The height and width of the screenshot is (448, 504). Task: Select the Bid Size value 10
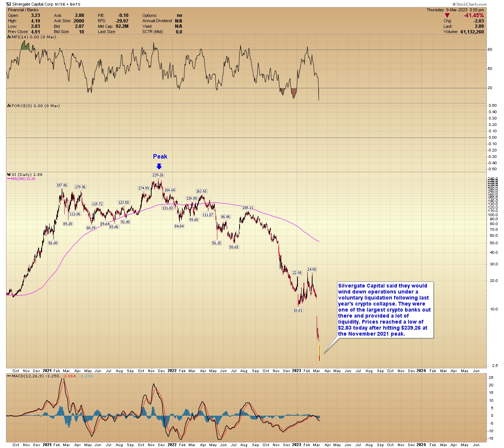[x=82, y=32]
